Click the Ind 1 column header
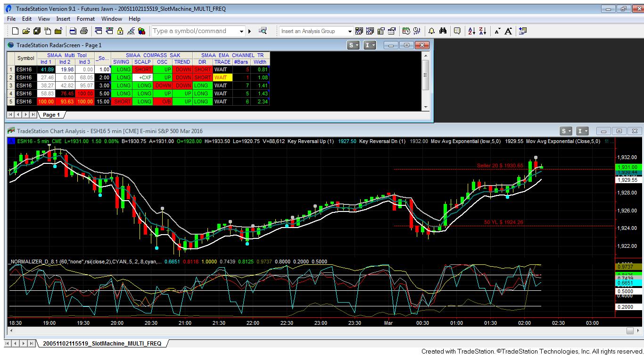 [x=46, y=62]
